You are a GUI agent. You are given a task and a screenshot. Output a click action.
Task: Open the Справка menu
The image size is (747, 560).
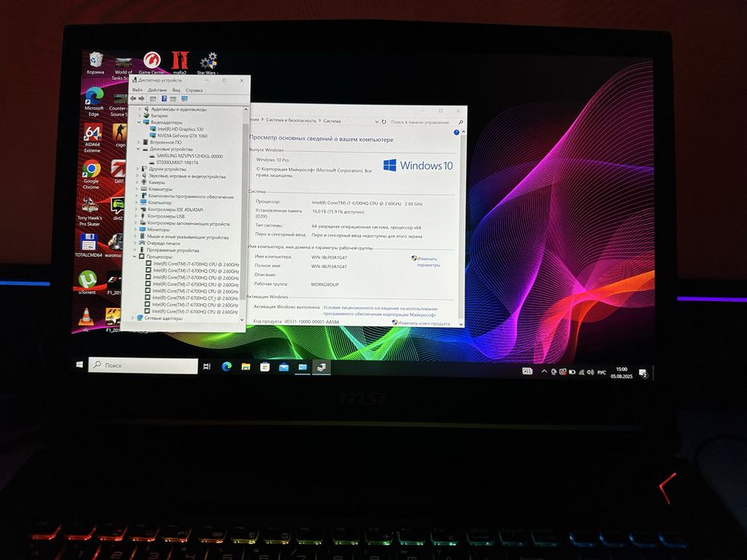tap(194, 90)
